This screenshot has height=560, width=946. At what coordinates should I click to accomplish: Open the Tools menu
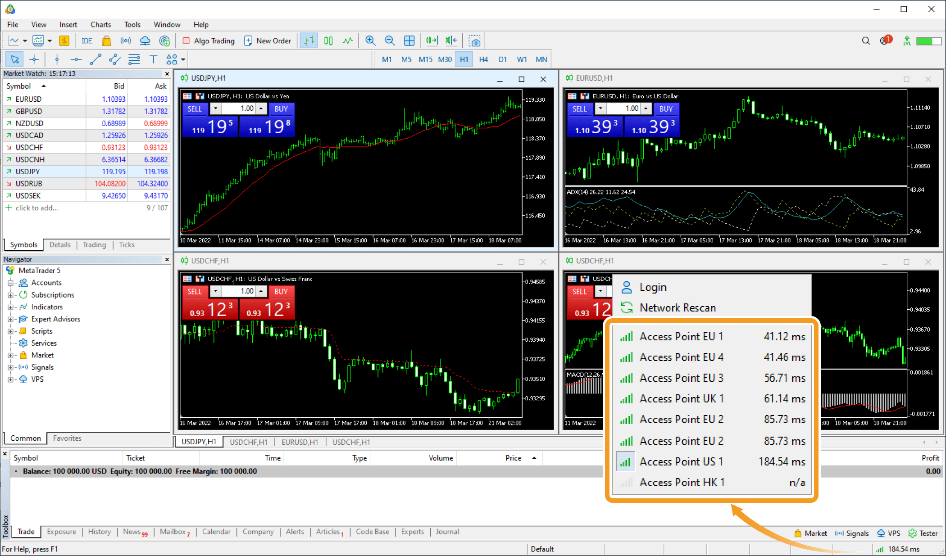132,25
